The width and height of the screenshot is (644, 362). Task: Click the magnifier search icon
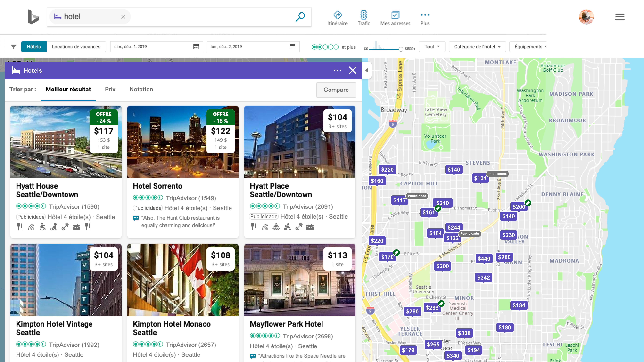point(300,17)
